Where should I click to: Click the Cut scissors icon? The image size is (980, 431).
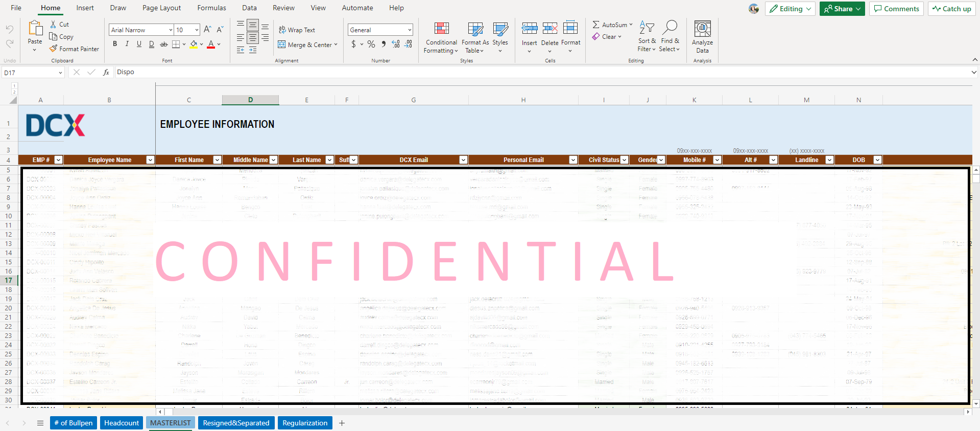click(53, 24)
